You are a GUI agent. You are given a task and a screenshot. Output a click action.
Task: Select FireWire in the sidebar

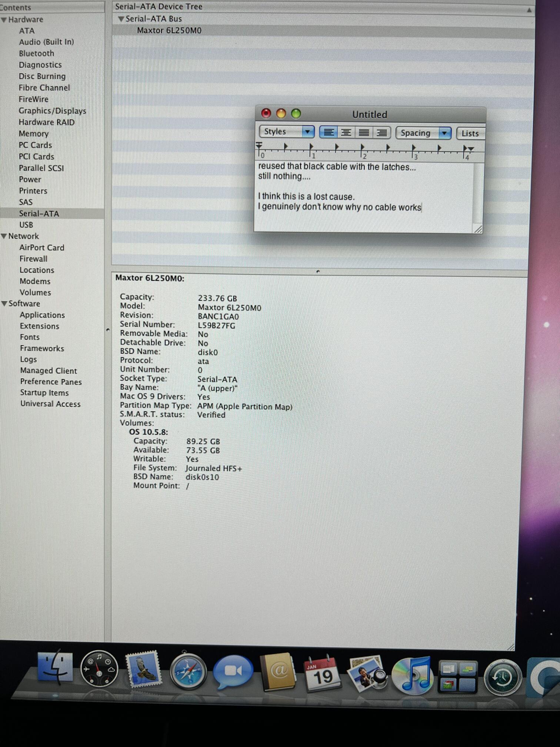34,99
